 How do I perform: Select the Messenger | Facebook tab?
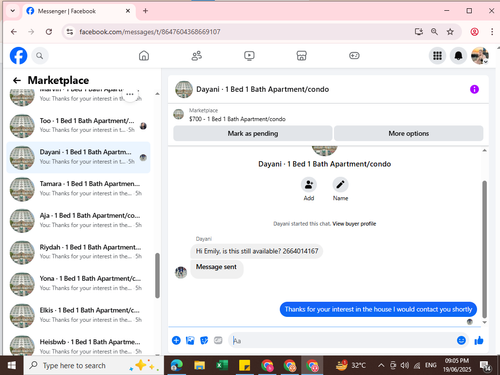[79, 11]
